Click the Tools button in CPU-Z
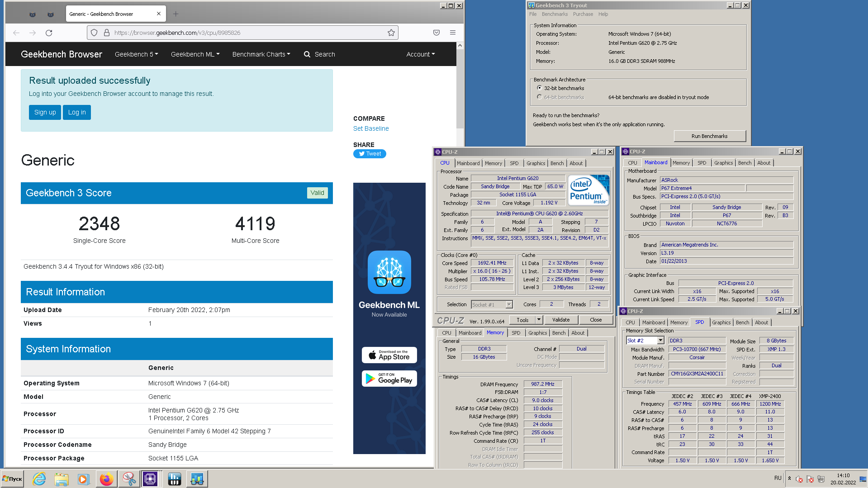The width and height of the screenshot is (868, 488). click(522, 320)
